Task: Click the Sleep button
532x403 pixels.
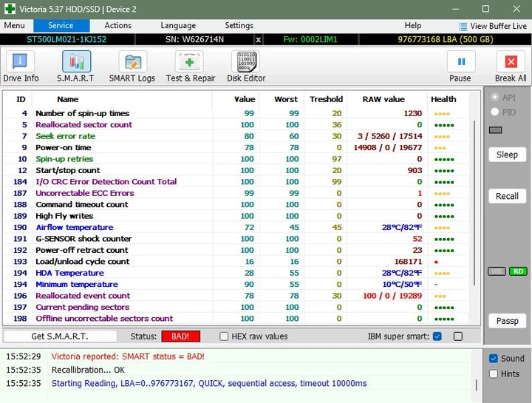Action: coord(507,155)
